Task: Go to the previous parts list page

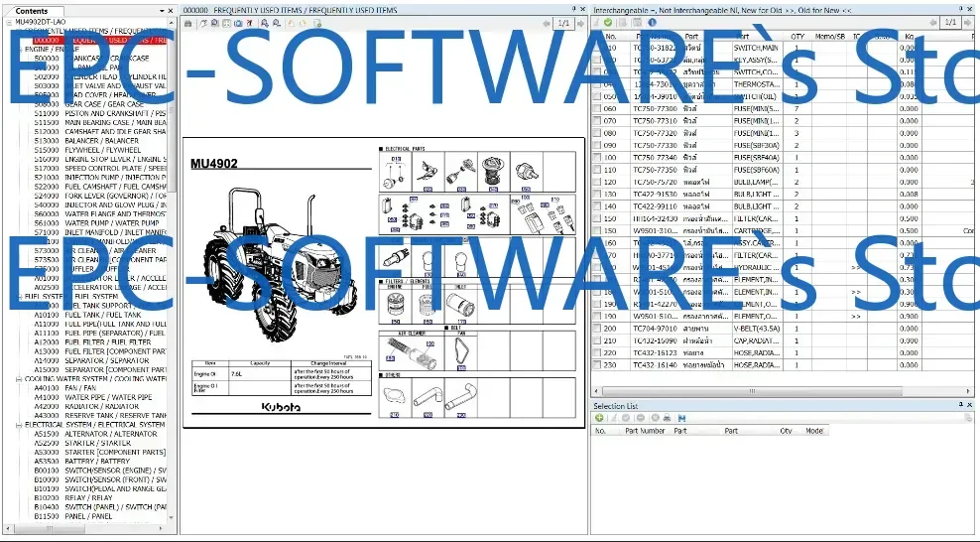Action: [933, 23]
